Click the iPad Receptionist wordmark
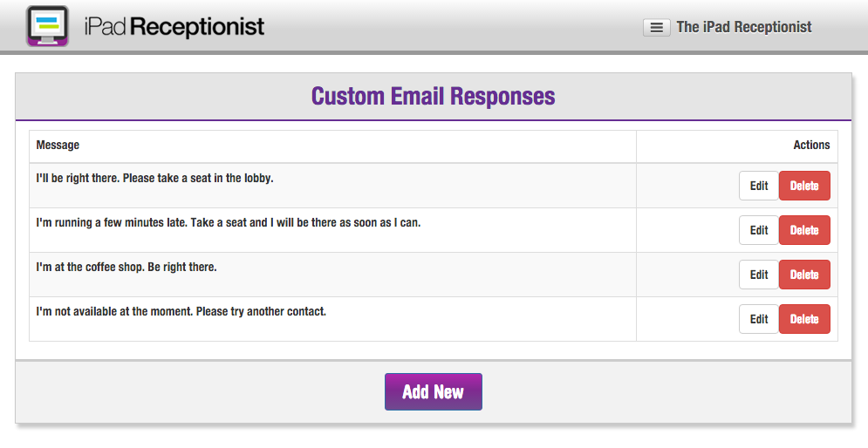 pos(174,26)
